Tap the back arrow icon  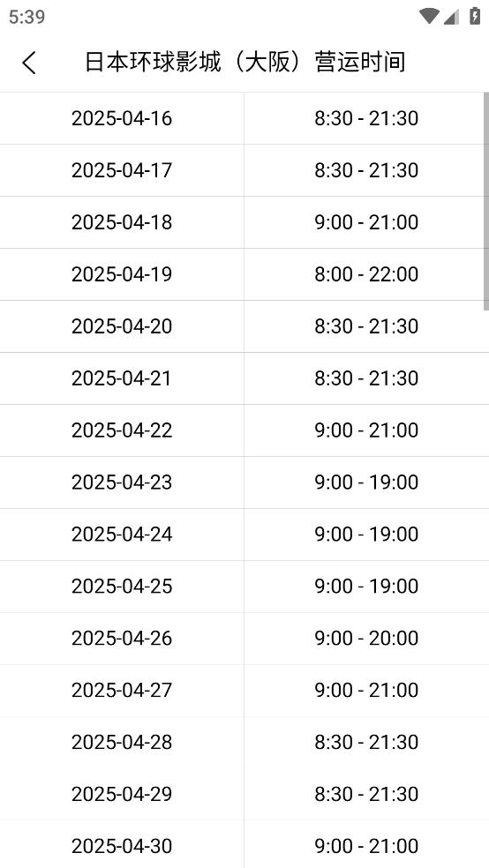pos(29,63)
